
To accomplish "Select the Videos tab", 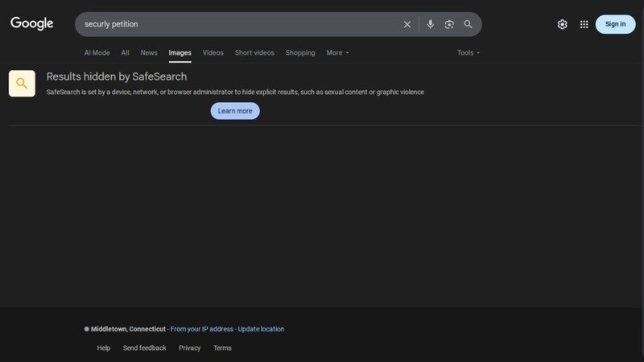I will coord(213,53).
